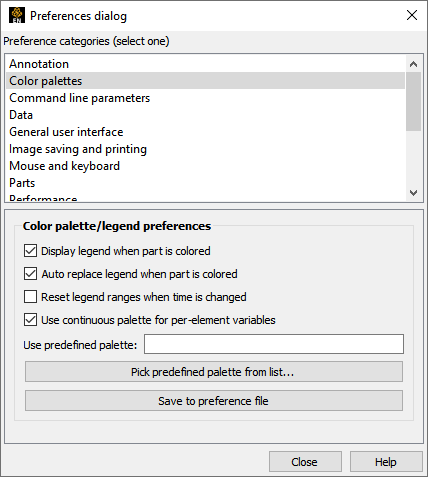Close the Preferences dialog window with X
Viewport: 428px width, 484px height.
click(412, 15)
